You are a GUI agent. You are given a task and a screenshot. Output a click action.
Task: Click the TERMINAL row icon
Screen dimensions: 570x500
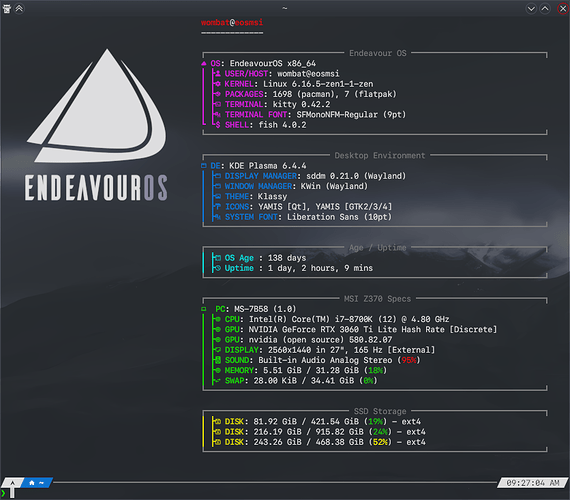[218, 104]
